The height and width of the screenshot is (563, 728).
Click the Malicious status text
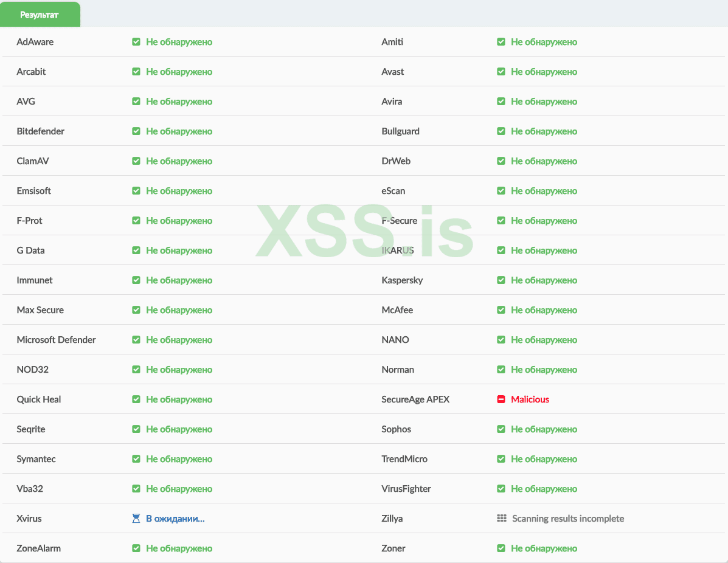coord(530,399)
